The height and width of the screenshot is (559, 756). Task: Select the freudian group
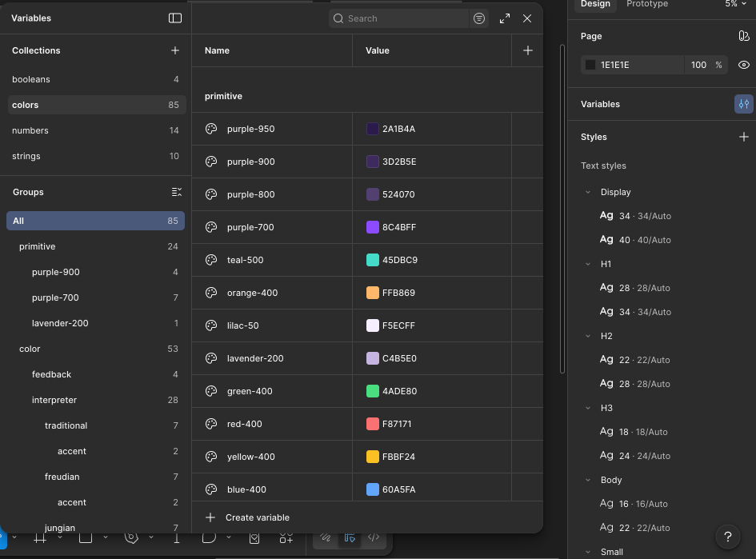click(95, 477)
